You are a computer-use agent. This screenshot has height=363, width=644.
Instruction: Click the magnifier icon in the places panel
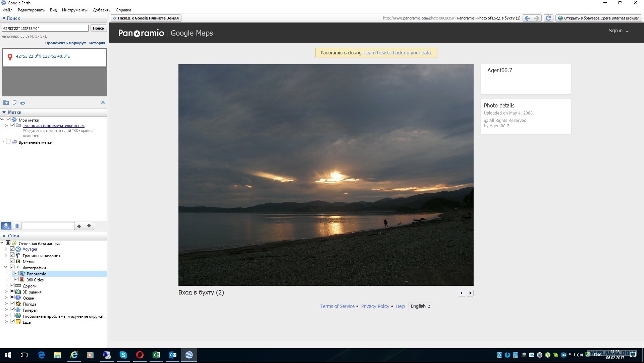pos(6,226)
